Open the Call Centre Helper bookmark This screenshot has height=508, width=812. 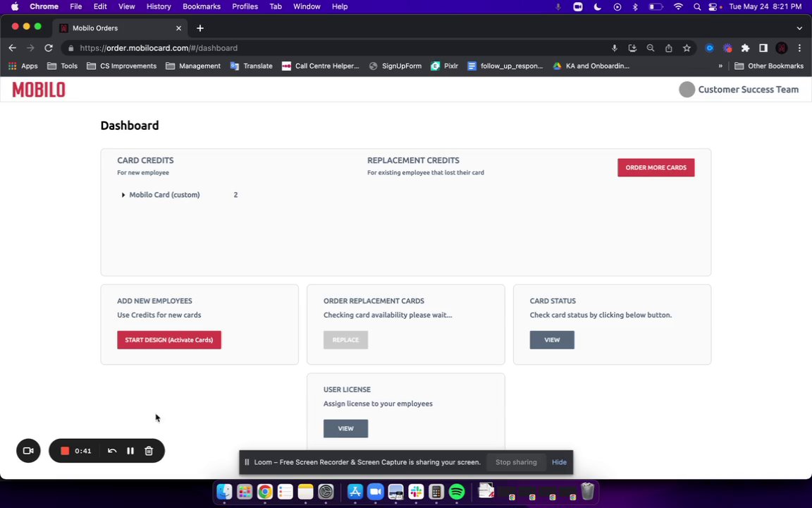pyautogui.click(x=321, y=66)
